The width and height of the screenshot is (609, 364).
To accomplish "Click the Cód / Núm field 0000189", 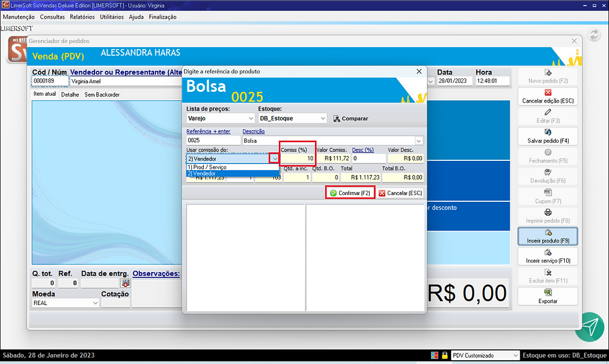I will tap(50, 81).
